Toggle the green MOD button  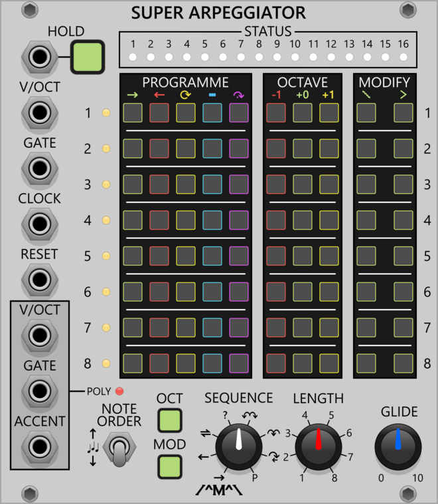point(169,466)
